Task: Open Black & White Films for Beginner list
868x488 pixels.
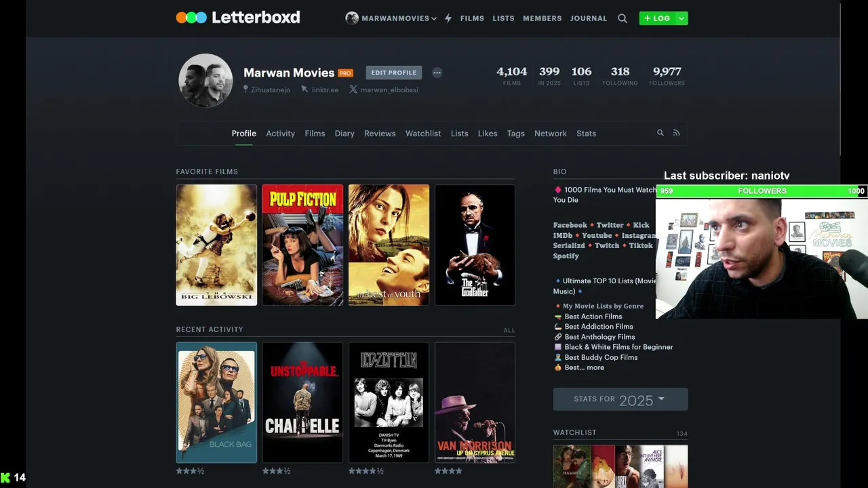Action: pyautogui.click(x=618, y=347)
